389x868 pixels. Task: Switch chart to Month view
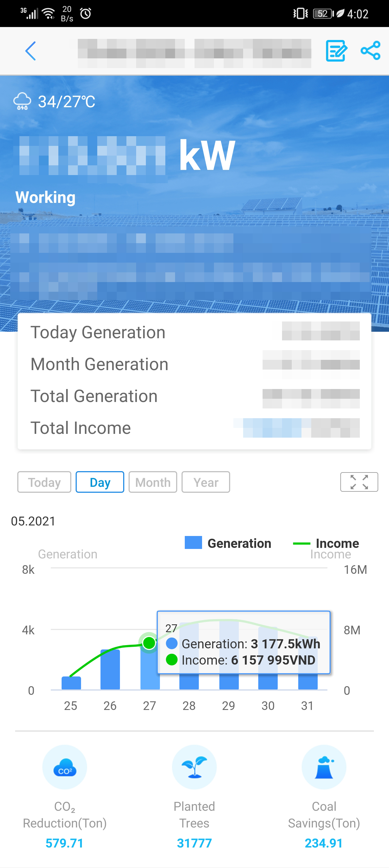153,482
